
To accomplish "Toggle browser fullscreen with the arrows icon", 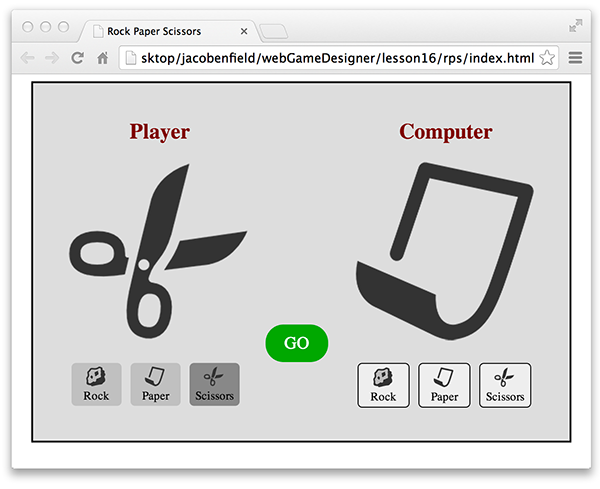I will [x=576, y=26].
